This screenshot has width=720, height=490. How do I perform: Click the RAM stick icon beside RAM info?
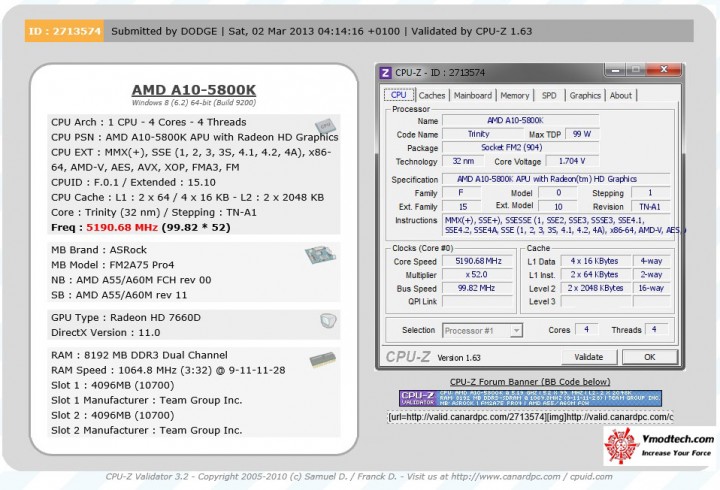tap(322, 360)
